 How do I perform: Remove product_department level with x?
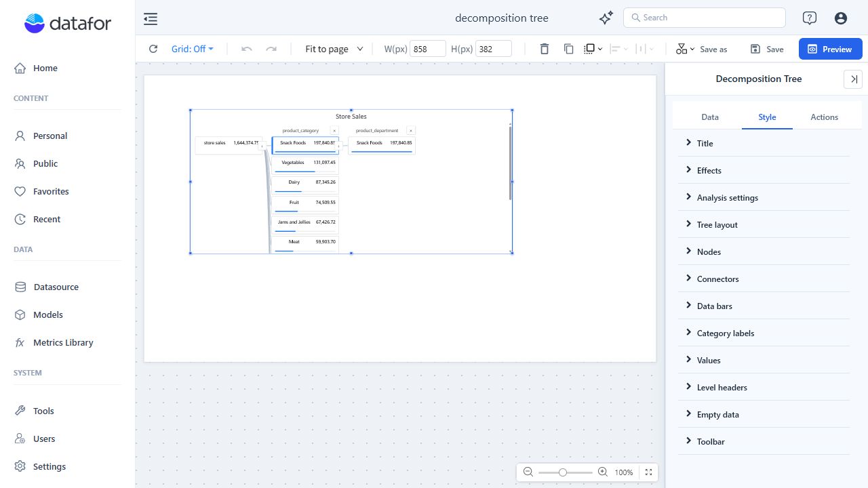point(411,131)
